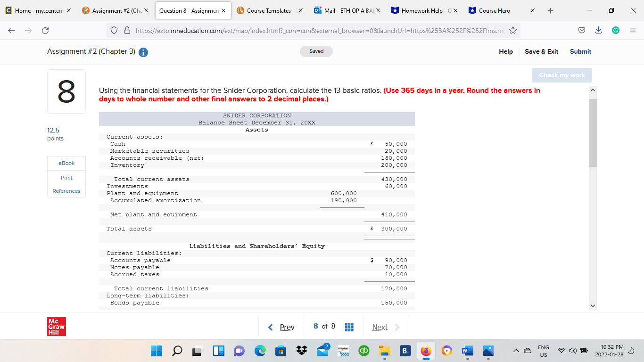Open the eBook resource
Viewport: 644px width, 362px height.
[66, 163]
